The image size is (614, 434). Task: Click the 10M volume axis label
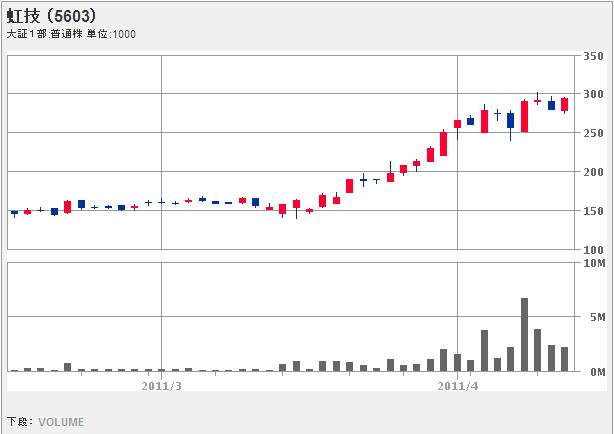click(595, 263)
